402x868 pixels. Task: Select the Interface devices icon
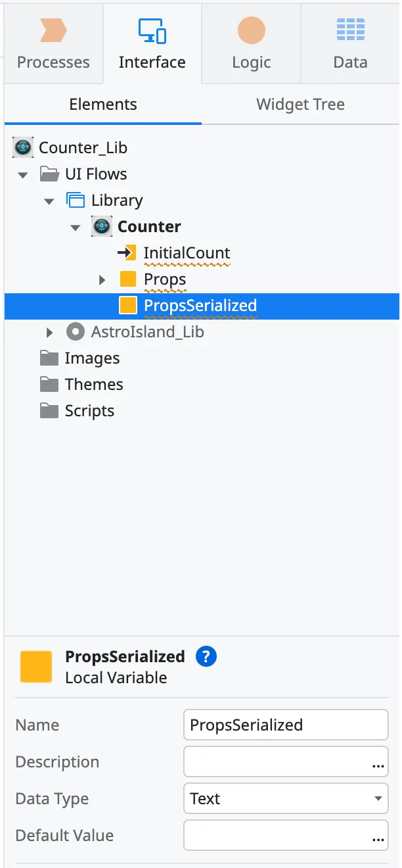(152, 30)
